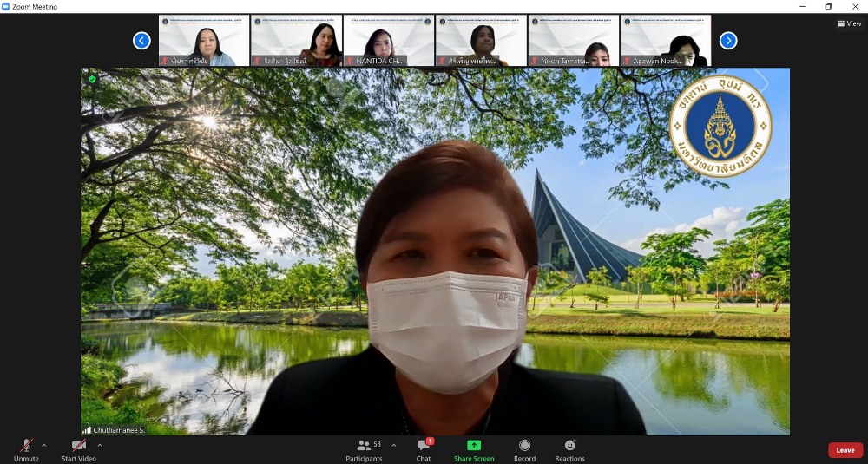Open the Reactions menu
This screenshot has height=464, width=868.
[569, 446]
